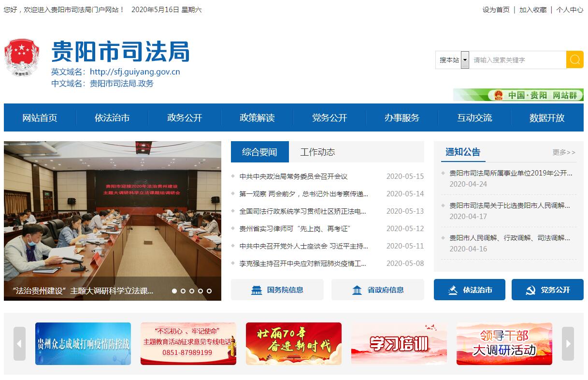The image size is (588, 380).
Task: Open the 贵州众志成城打响疫情防控战 banner
Action: (x=83, y=344)
